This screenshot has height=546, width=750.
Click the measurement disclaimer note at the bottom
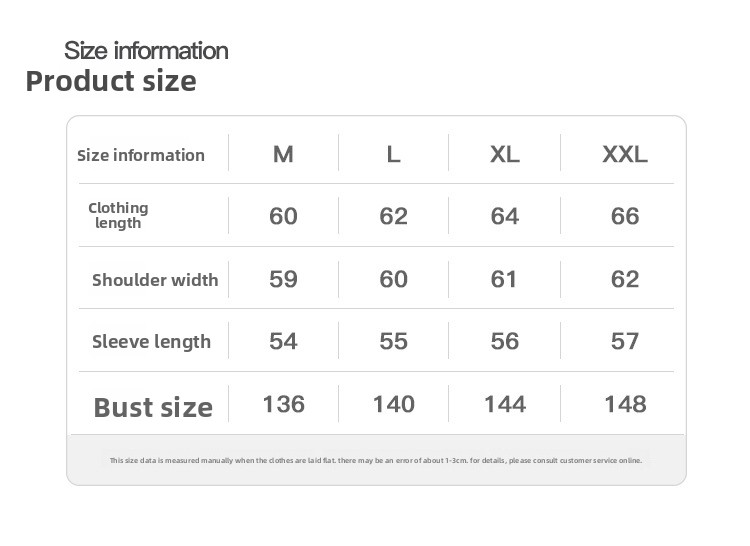pyautogui.click(x=376, y=461)
